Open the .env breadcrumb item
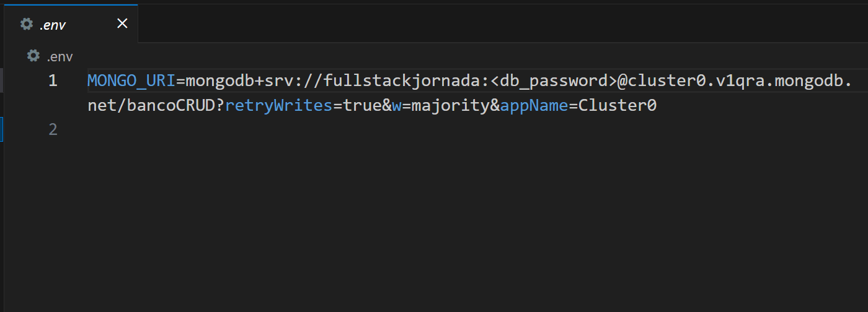Screen dimensions: 868x312 60,57
